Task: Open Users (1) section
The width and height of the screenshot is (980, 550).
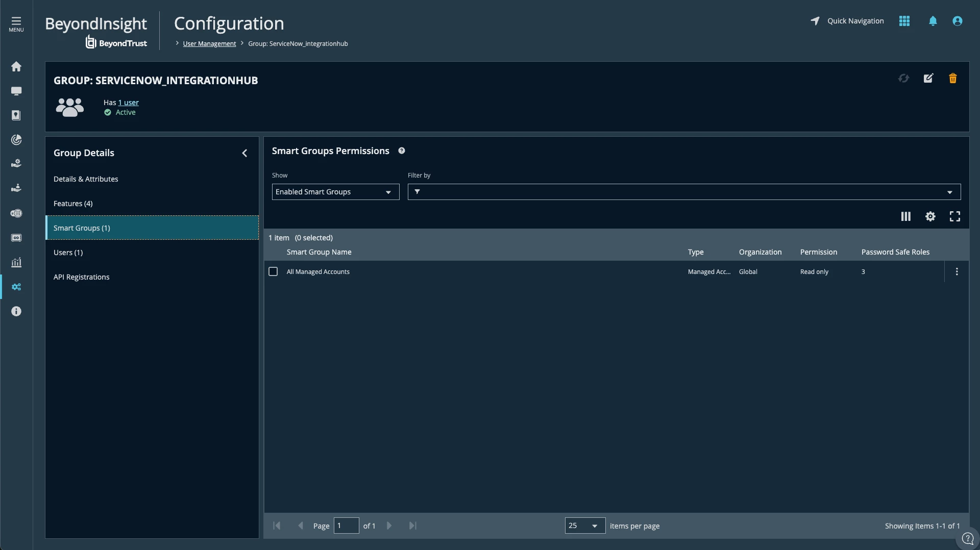Action: click(x=152, y=253)
